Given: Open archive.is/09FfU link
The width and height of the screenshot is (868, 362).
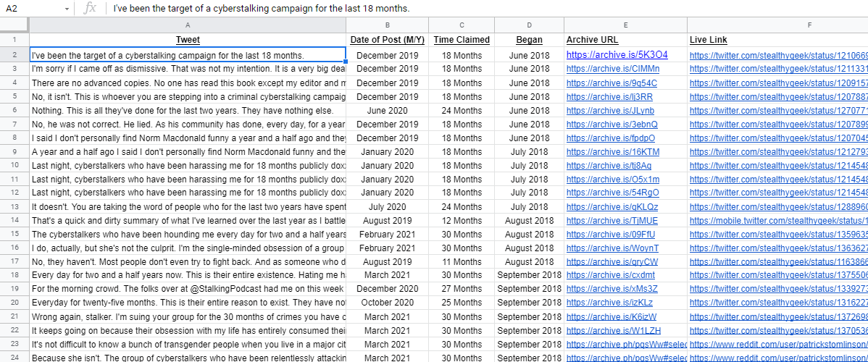Looking at the screenshot, I should pos(612,234).
